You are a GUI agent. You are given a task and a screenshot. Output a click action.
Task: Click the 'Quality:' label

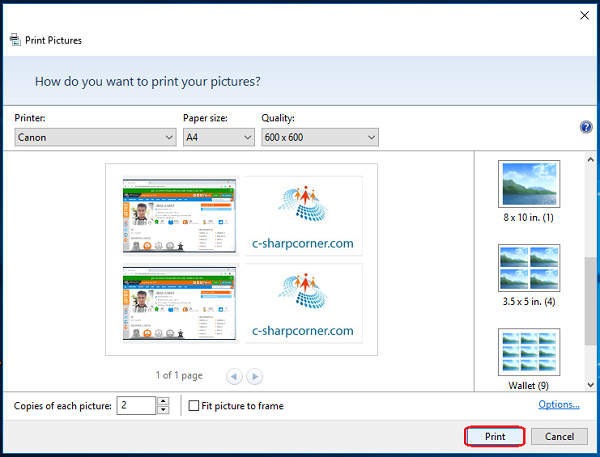(x=278, y=118)
